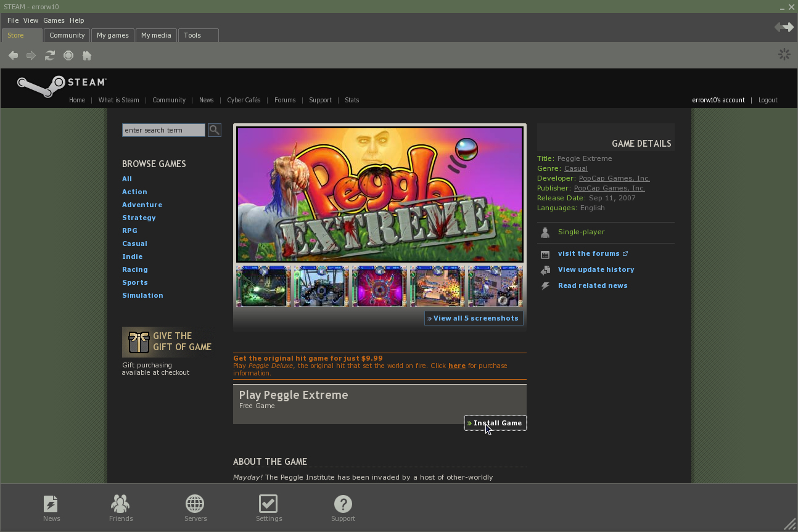Reload the store page

tap(50, 55)
